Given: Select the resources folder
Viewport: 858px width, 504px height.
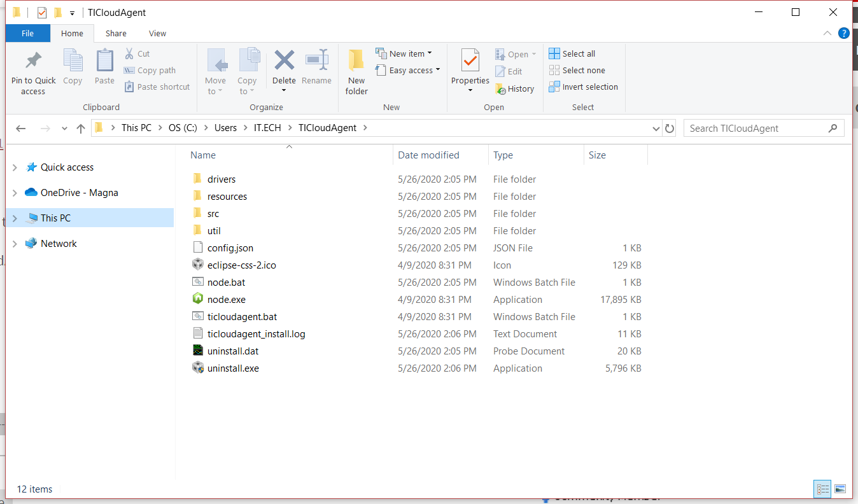Looking at the screenshot, I should [x=227, y=197].
